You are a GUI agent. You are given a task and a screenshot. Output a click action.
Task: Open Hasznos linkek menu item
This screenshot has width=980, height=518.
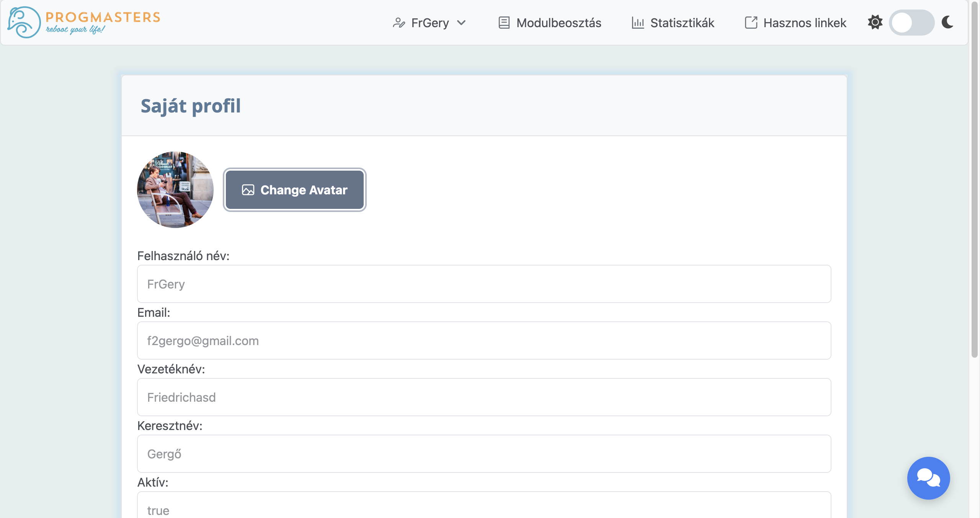pyautogui.click(x=804, y=23)
